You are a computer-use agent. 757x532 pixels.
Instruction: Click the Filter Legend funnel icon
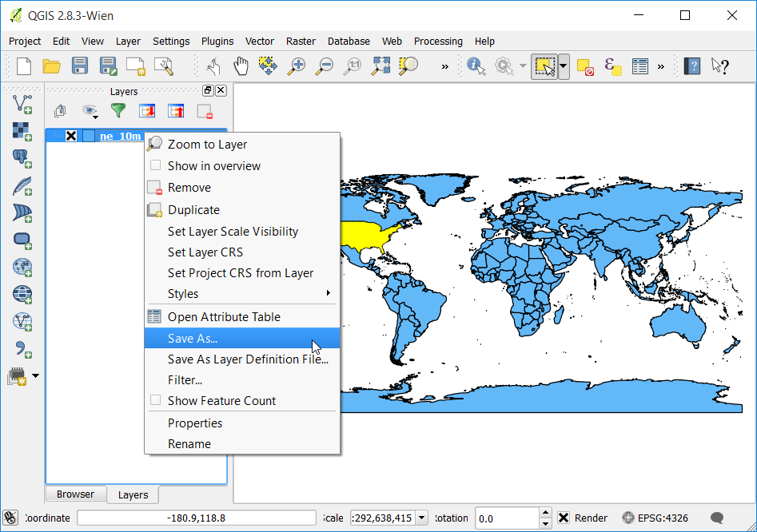118,111
